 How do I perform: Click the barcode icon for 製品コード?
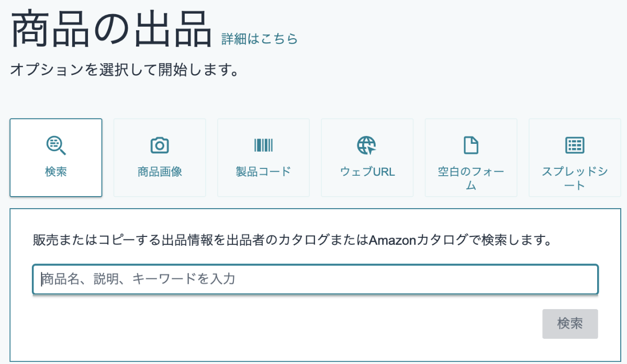(263, 145)
